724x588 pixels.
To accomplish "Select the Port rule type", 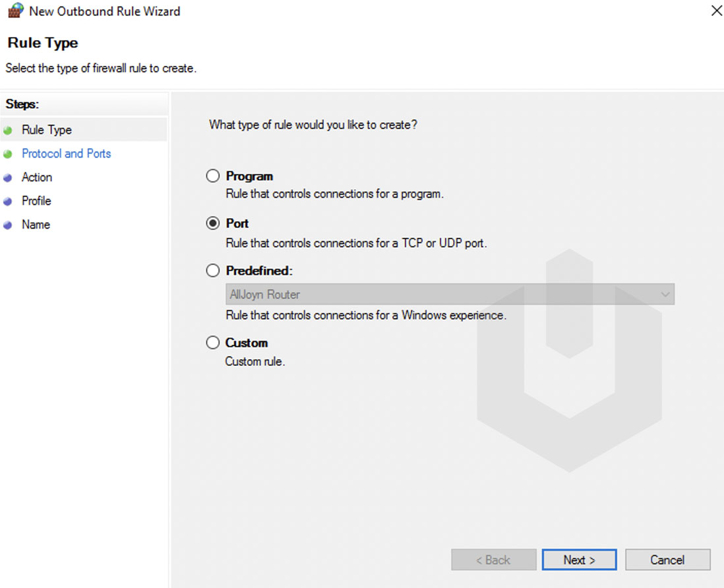I will point(213,223).
